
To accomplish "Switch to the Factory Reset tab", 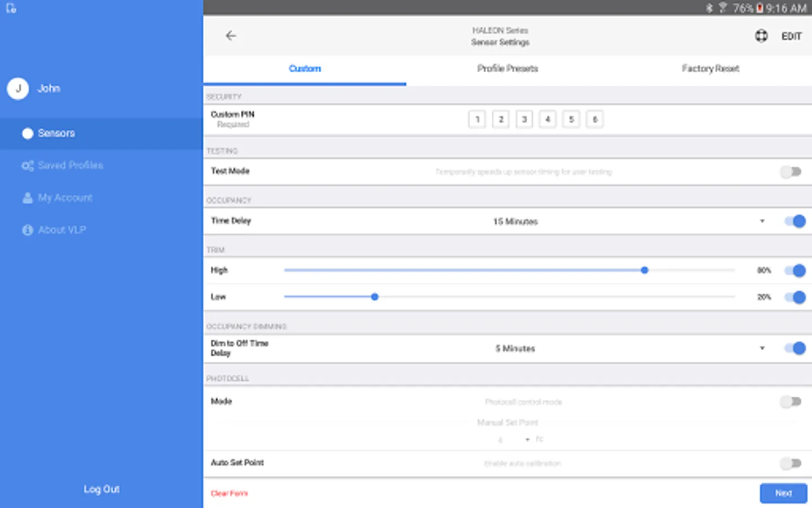I will point(710,69).
